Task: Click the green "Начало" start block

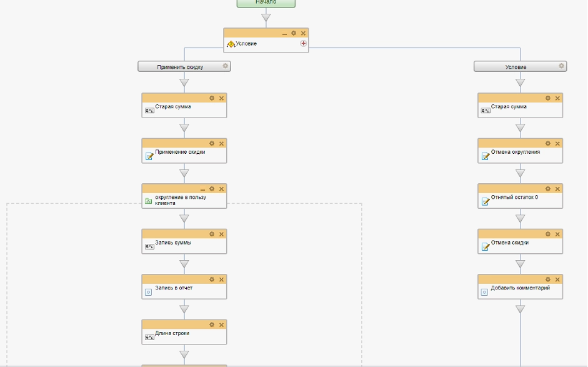Action: 266,3
